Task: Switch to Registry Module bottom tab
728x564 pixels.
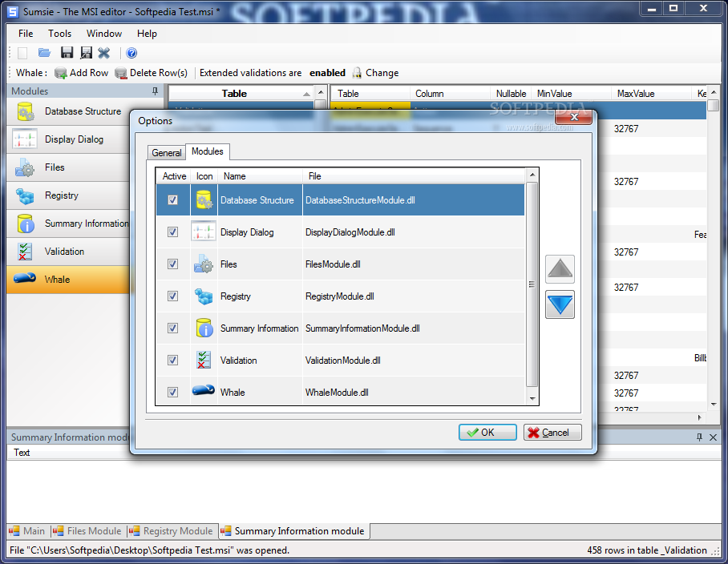Action: 172,531
